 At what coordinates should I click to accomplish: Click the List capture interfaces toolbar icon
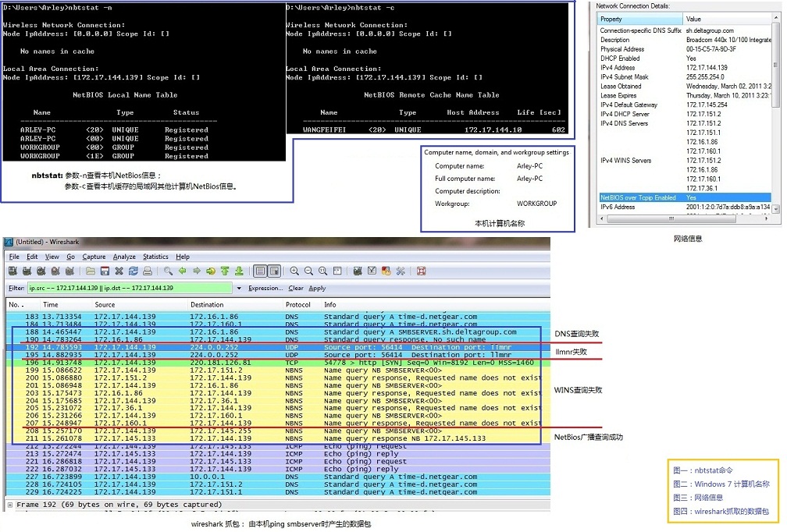[x=13, y=271]
